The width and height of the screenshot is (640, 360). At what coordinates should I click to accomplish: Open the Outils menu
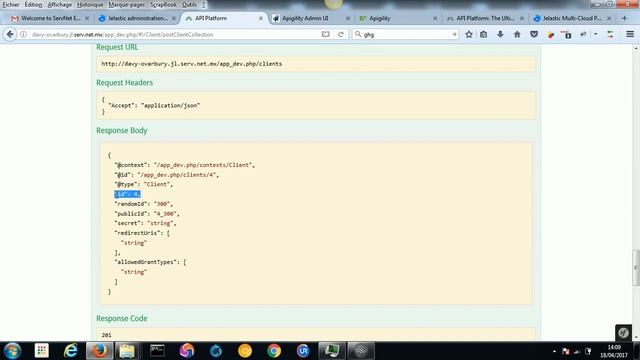pyautogui.click(x=189, y=4)
